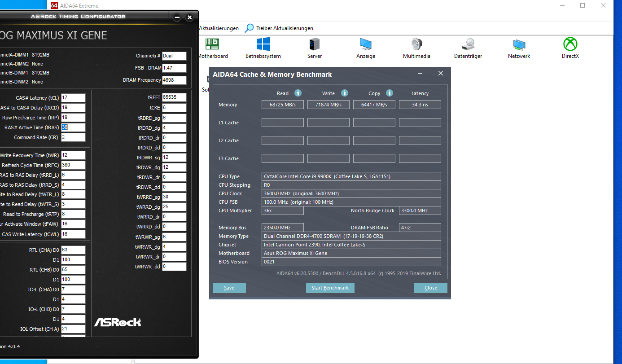622x364 pixels.
Task: Select the tWTR_L value field
Action: point(73,194)
